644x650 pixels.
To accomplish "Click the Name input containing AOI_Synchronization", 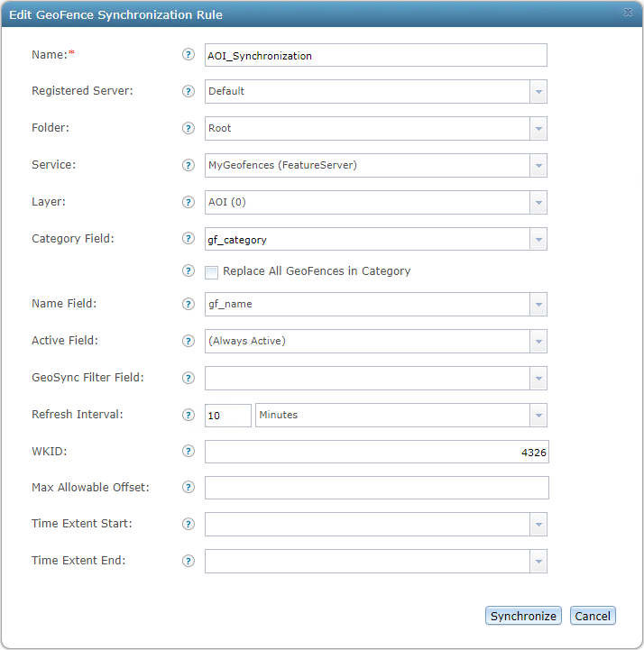I will (376, 55).
